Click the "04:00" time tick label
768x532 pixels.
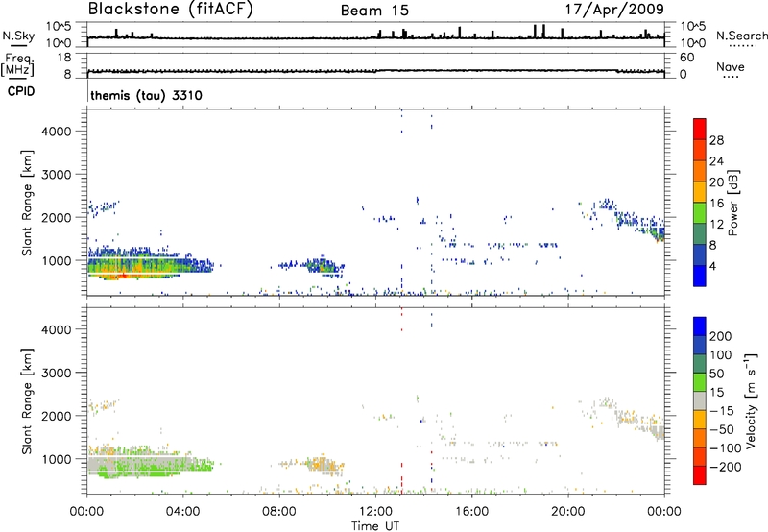[x=182, y=512]
